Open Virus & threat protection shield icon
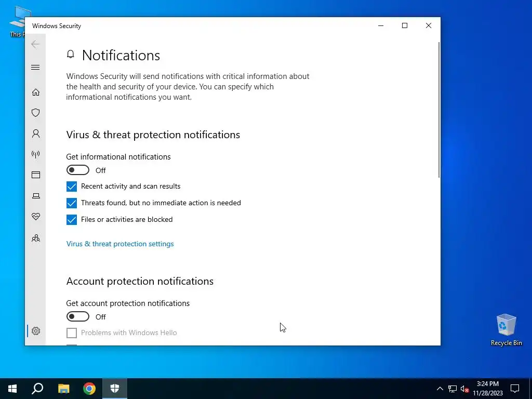 click(x=36, y=113)
